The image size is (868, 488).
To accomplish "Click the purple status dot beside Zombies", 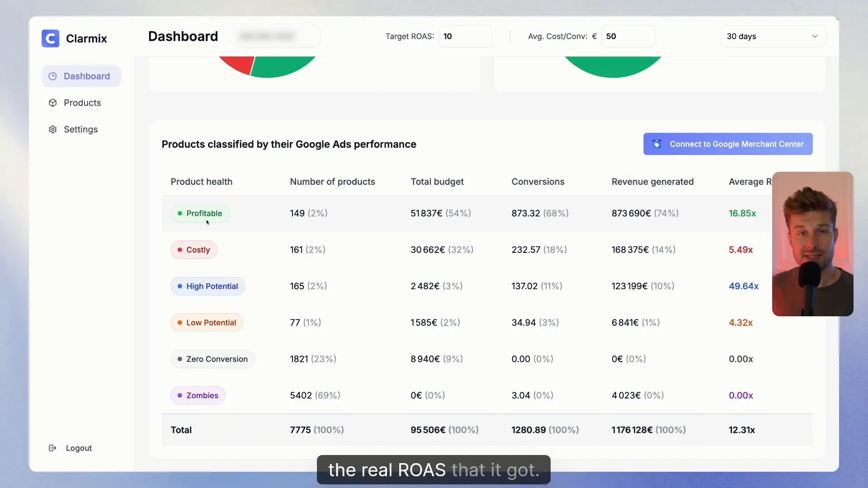I will 180,395.
